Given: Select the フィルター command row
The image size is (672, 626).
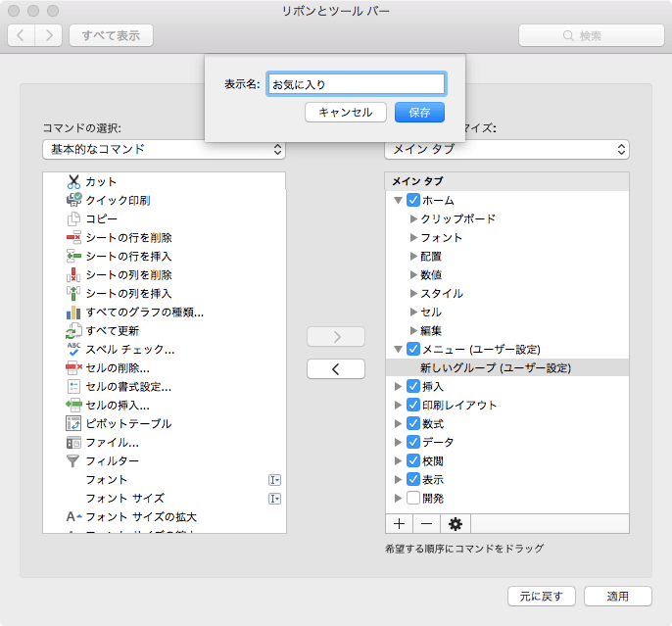Looking at the screenshot, I should [x=165, y=461].
